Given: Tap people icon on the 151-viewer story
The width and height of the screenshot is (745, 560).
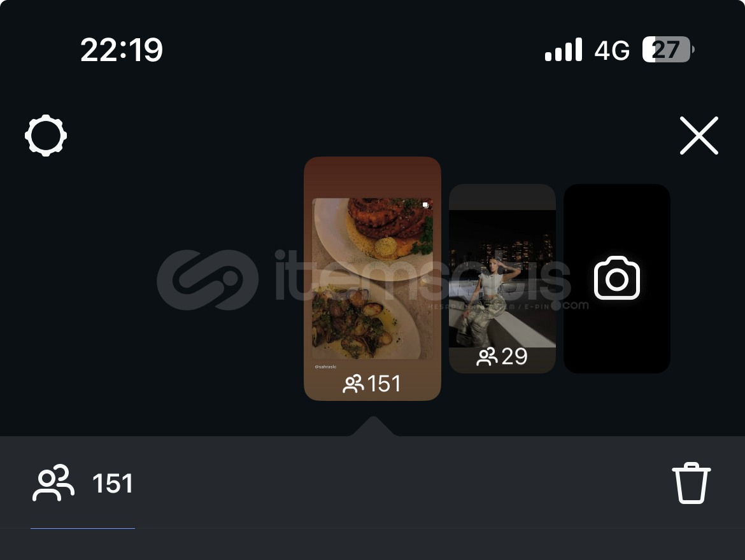Looking at the screenshot, I should point(353,384).
